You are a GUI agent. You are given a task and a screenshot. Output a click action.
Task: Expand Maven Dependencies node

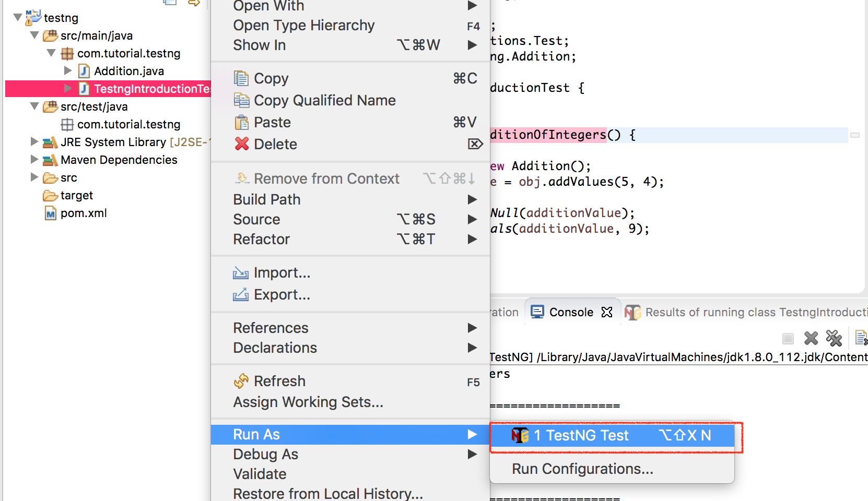(34, 159)
